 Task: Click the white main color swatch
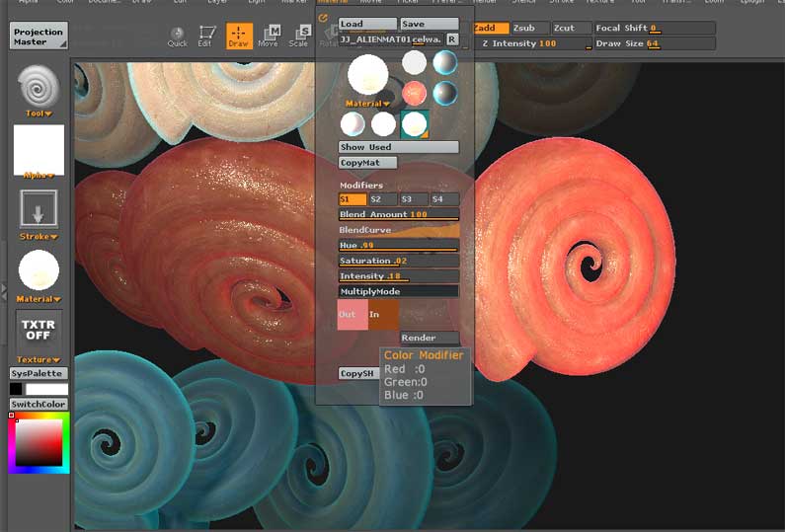[x=46, y=389]
